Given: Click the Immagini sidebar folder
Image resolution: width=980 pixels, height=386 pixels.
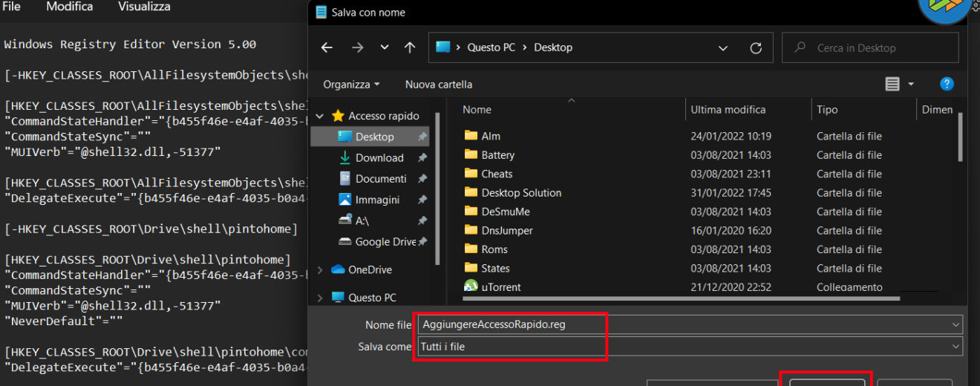Looking at the screenshot, I should pyautogui.click(x=377, y=200).
